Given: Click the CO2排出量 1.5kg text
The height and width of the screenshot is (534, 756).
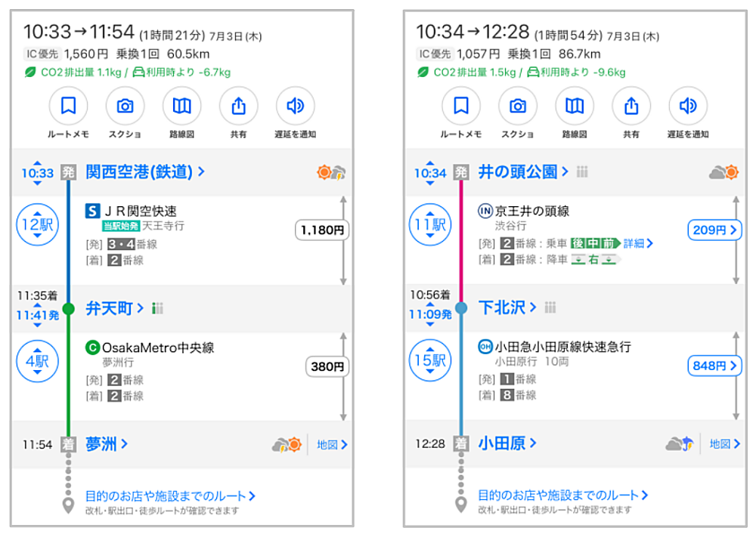Looking at the screenshot, I should (475, 73).
